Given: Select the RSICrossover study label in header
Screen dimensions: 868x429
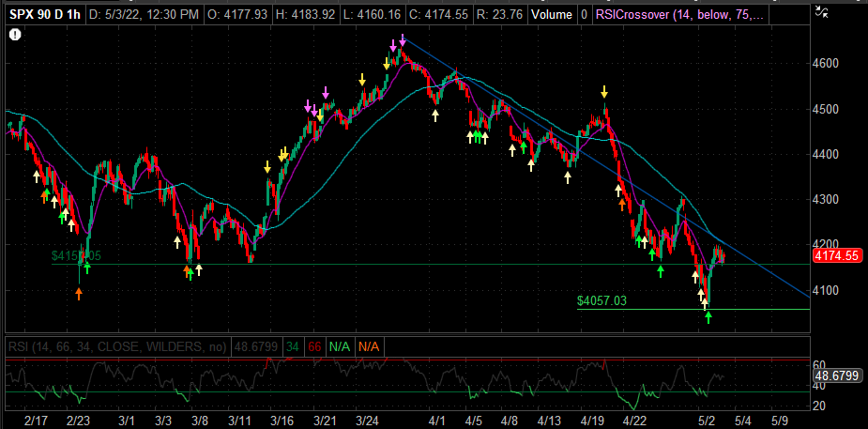Looking at the screenshot, I should coord(679,14).
